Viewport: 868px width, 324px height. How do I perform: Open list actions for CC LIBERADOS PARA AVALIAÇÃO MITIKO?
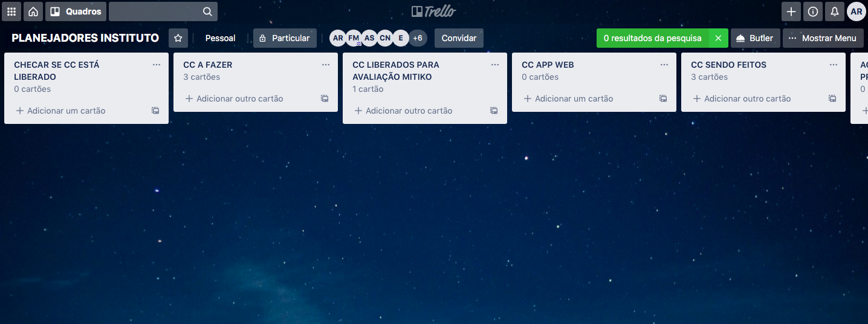(495, 65)
